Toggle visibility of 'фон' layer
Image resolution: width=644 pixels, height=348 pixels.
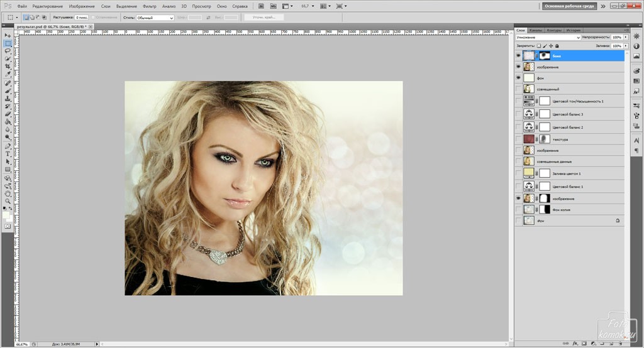coord(518,77)
